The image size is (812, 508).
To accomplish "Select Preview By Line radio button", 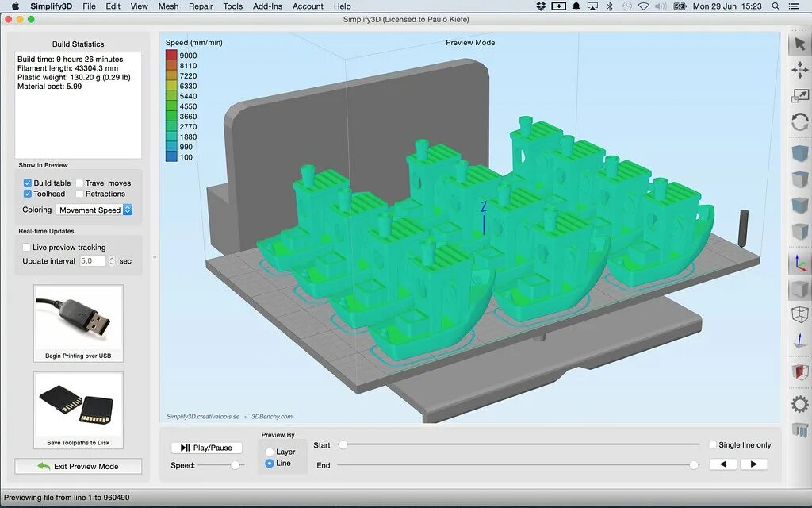I will pos(270,464).
